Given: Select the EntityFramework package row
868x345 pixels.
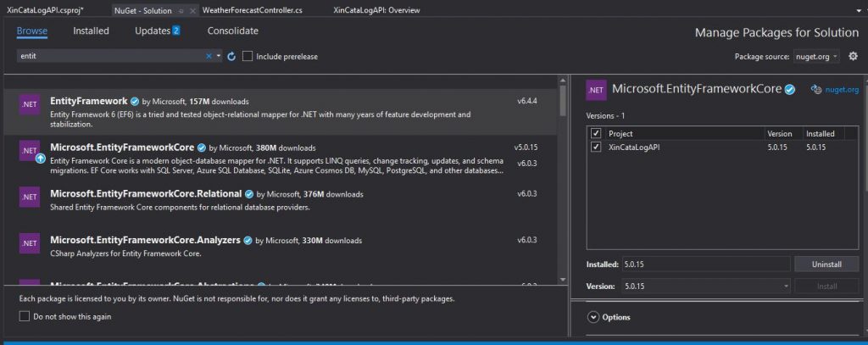Looking at the screenshot, I should 280,113.
